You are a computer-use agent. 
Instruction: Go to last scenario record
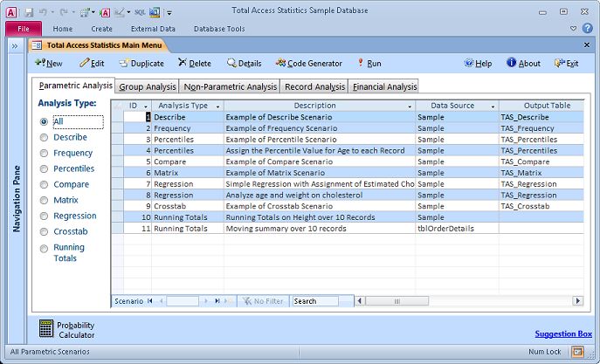(217, 301)
